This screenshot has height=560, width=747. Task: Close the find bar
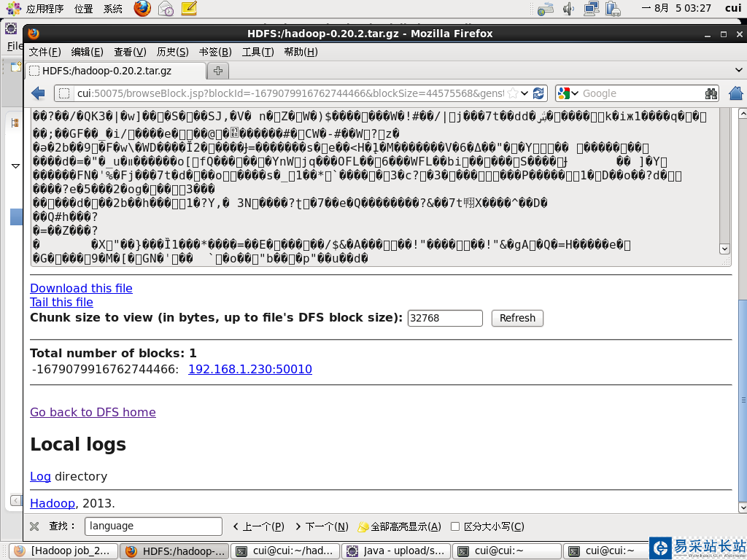tap(34, 526)
